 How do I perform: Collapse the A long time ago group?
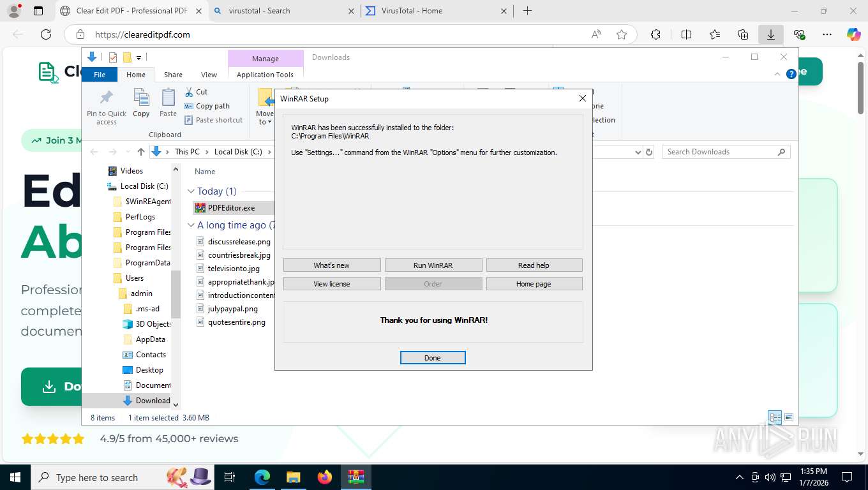pyautogui.click(x=191, y=225)
